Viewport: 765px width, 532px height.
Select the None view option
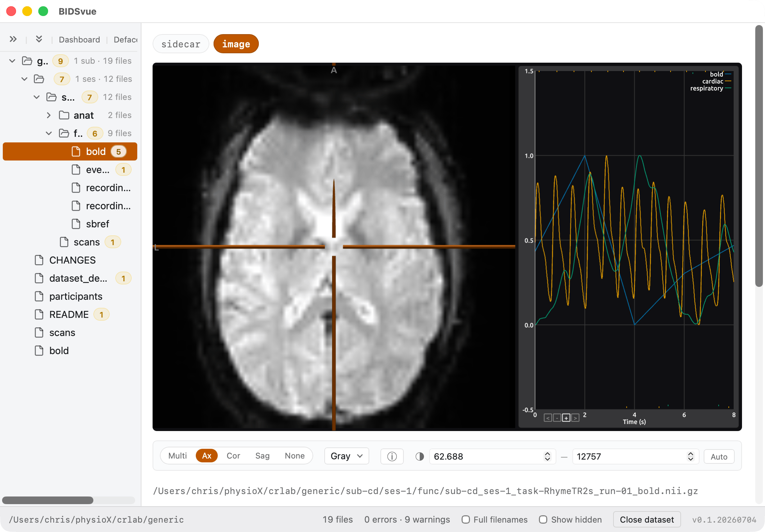295,456
